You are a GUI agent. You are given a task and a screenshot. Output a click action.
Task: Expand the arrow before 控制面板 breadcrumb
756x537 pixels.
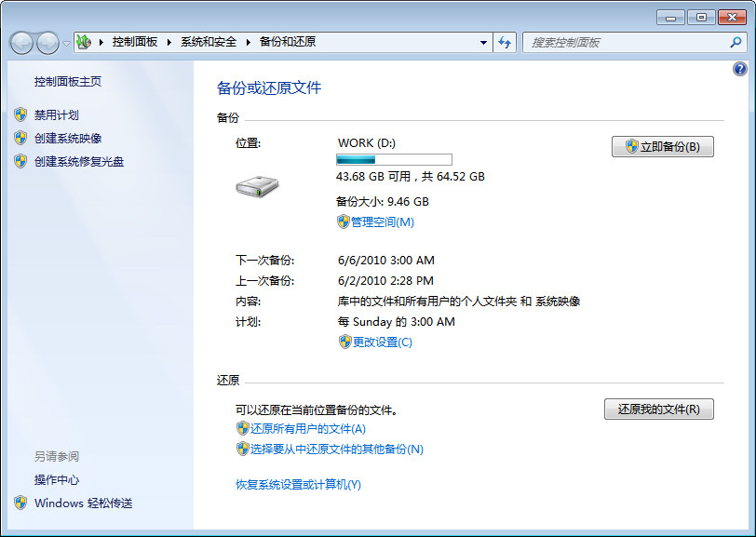101,42
